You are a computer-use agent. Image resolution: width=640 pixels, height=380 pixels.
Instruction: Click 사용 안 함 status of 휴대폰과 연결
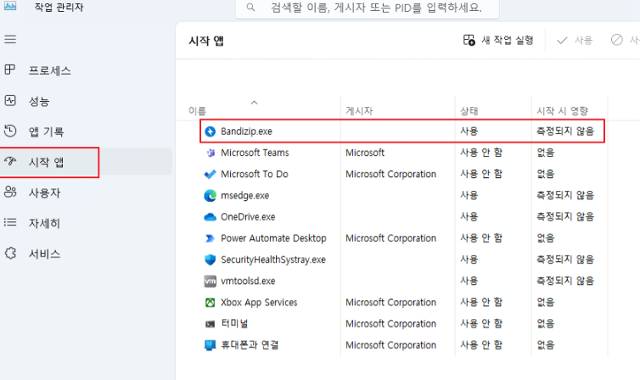coord(481,345)
